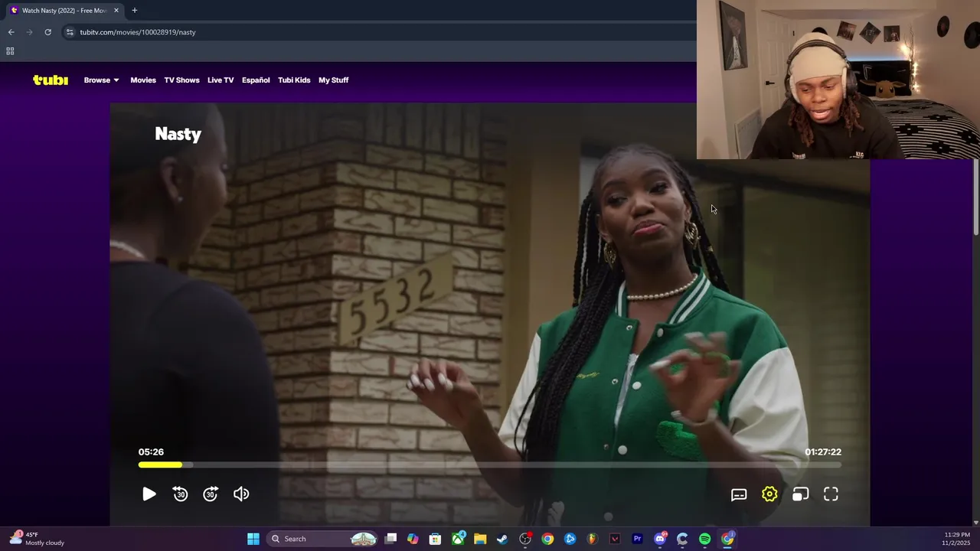Click the remaining time 01:27:22

pyautogui.click(x=823, y=452)
